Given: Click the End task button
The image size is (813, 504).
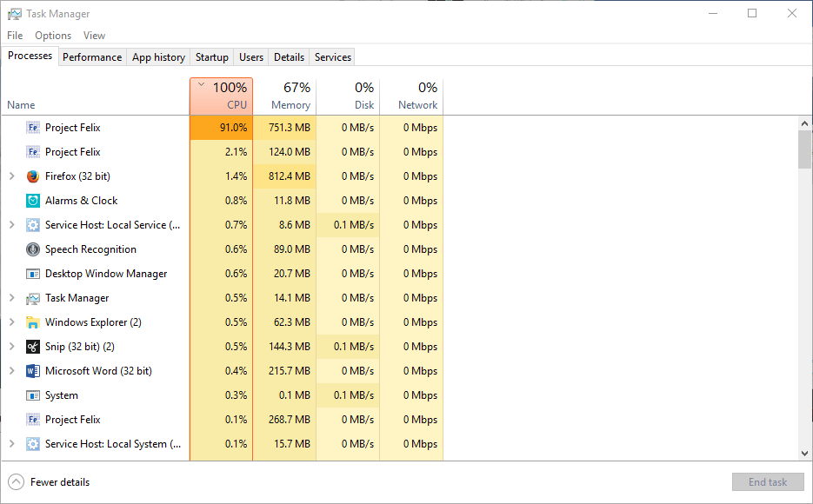Looking at the screenshot, I should (768, 481).
